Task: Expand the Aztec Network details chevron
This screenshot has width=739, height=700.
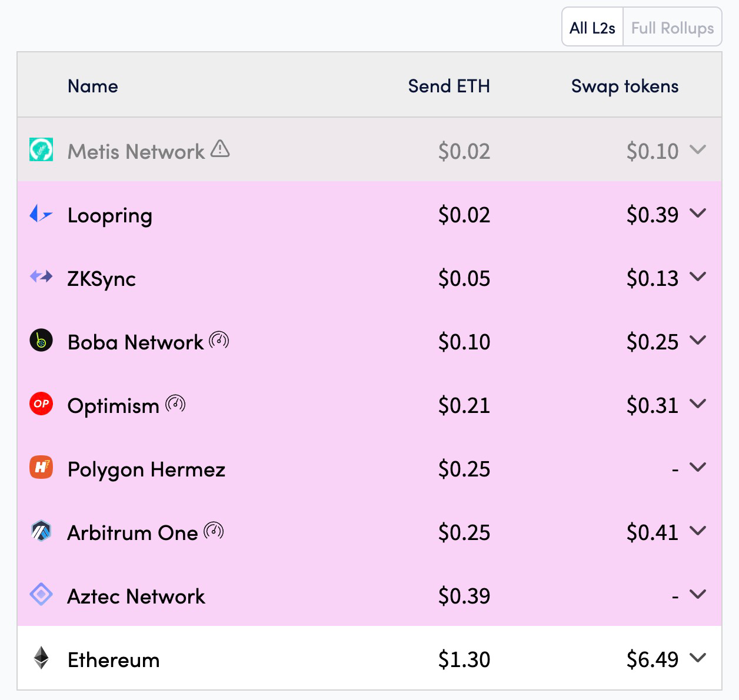Action: 699,594
